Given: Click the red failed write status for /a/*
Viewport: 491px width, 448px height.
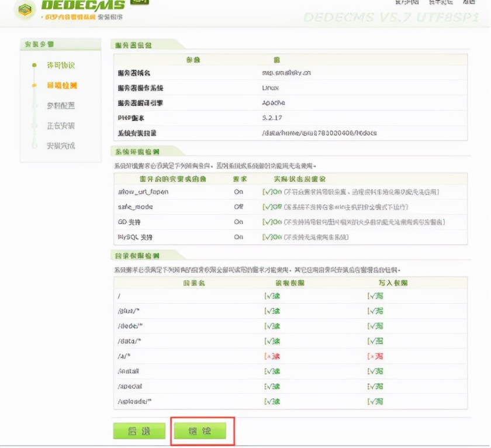Looking at the screenshot, I should tap(375, 356).
